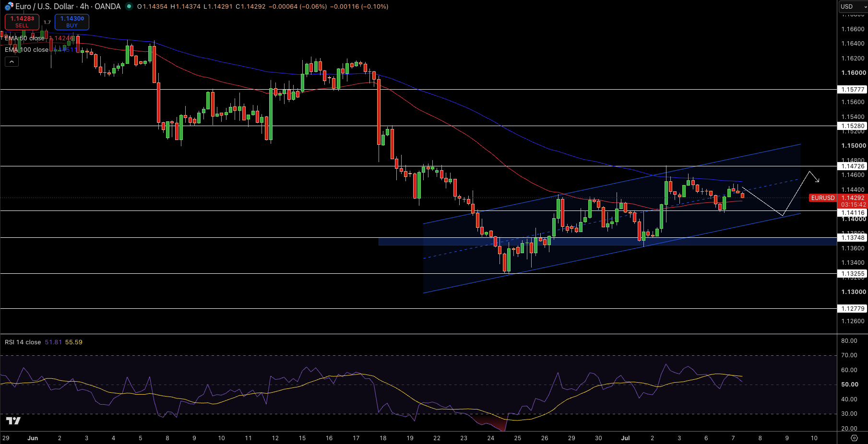Click the Jul label on the time axis

[x=625, y=438]
